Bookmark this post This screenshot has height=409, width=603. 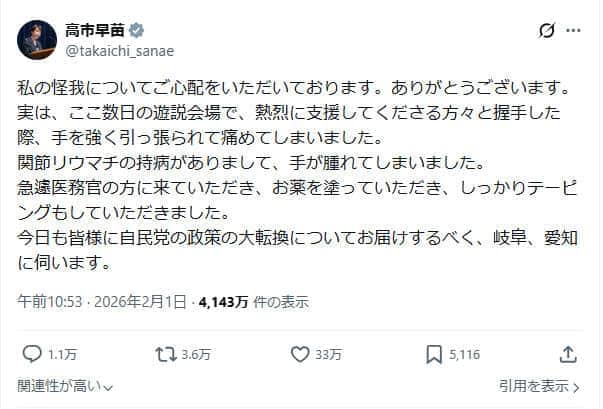coord(434,353)
